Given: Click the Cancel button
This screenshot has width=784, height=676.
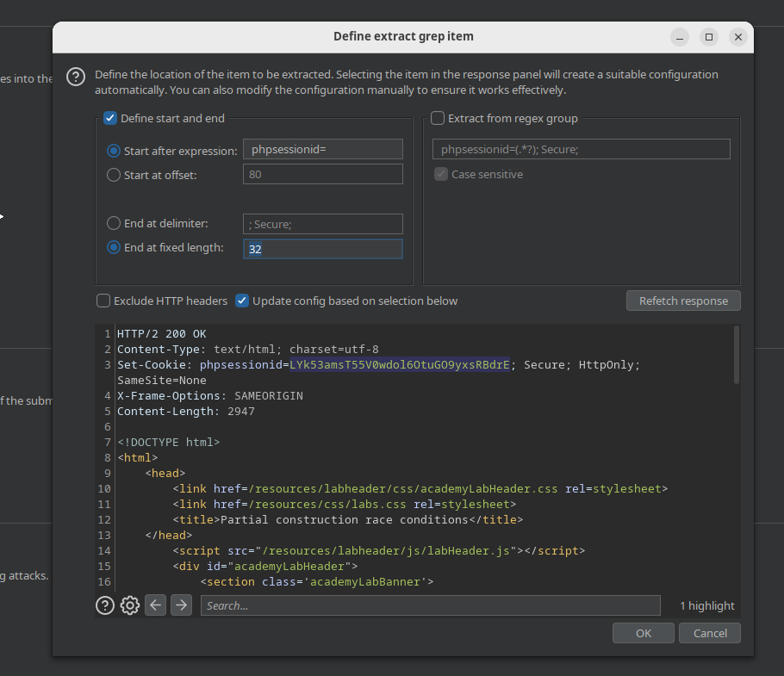Looking at the screenshot, I should pyautogui.click(x=710, y=633).
